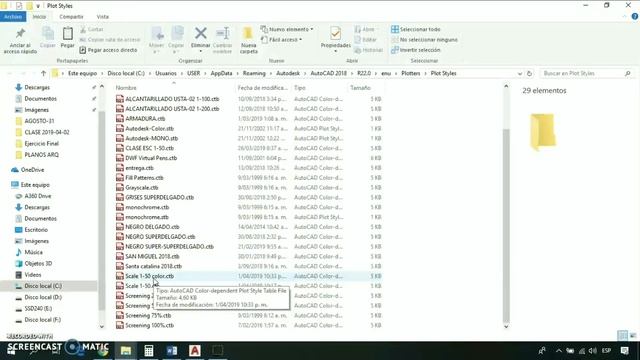The image size is (640, 360).
Task: Click the Editar ribbon button
Action: point(366,40)
